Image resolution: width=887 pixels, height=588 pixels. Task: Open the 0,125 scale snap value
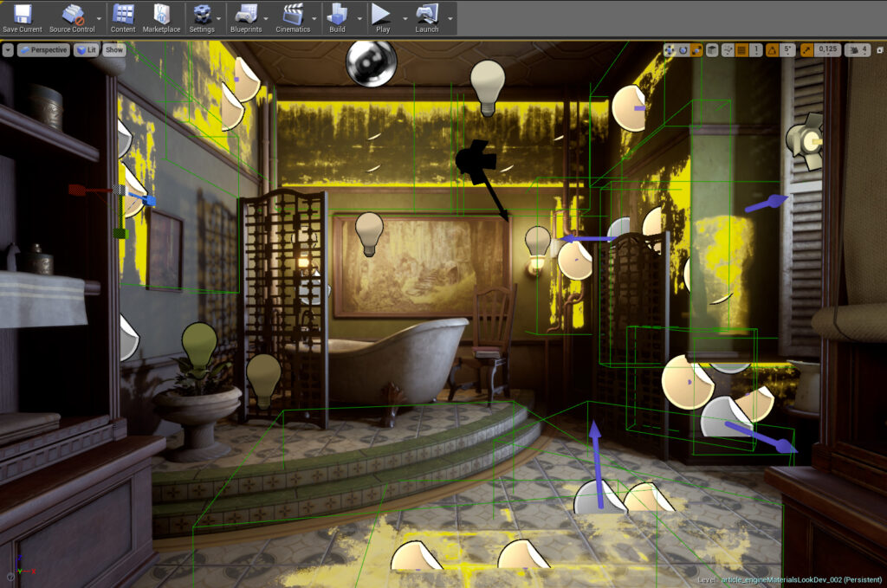click(827, 50)
